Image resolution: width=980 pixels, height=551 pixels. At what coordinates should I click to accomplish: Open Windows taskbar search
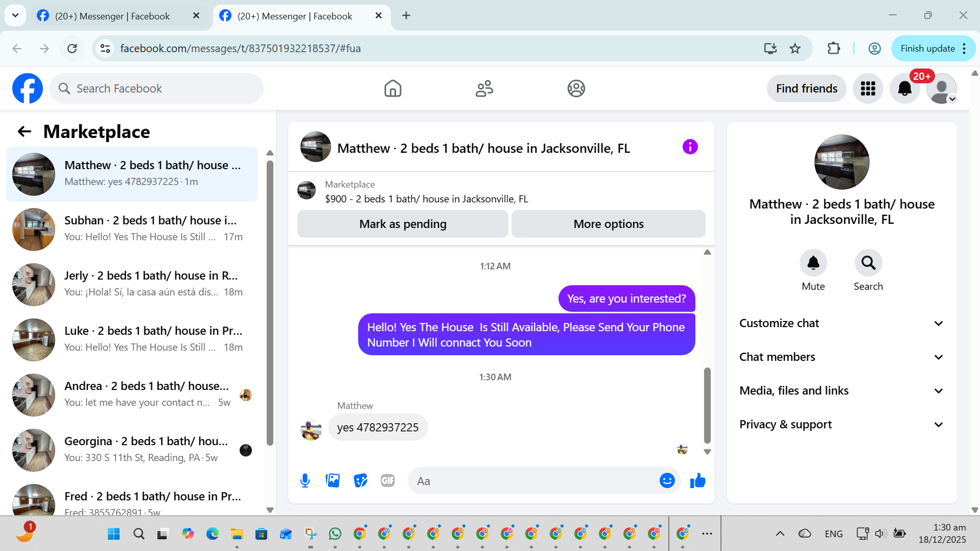[x=138, y=534]
